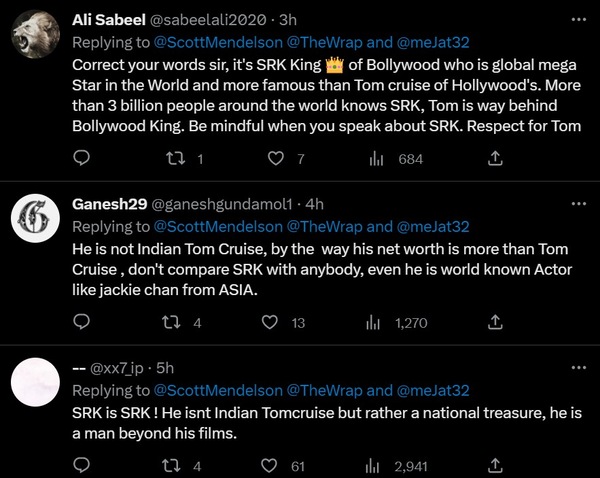Open @ScottMendelson link in Ali Sabeel's reply

(x=217, y=42)
